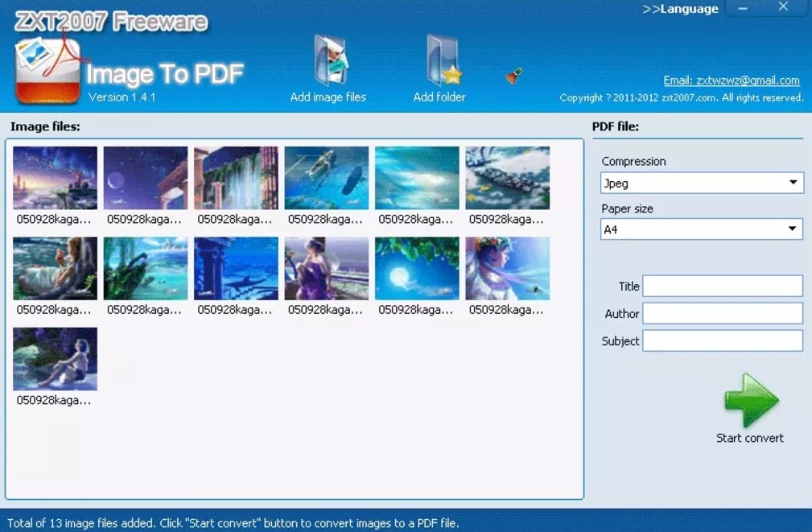Image resolution: width=812 pixels, height=532 pixels.
Task: Click the zxtwzwz@gmail.com email link
Action: 732,80
